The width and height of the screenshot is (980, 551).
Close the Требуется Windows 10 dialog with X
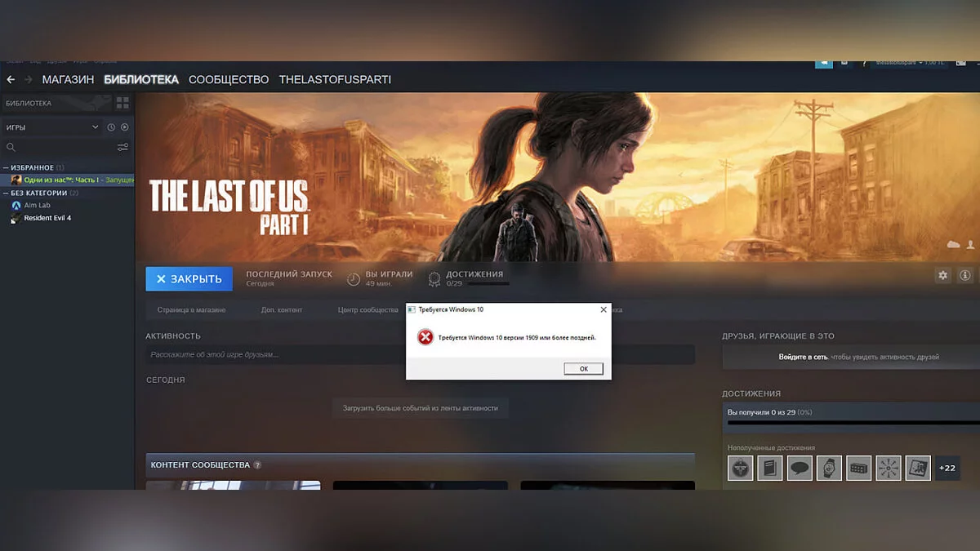point(604,310)
